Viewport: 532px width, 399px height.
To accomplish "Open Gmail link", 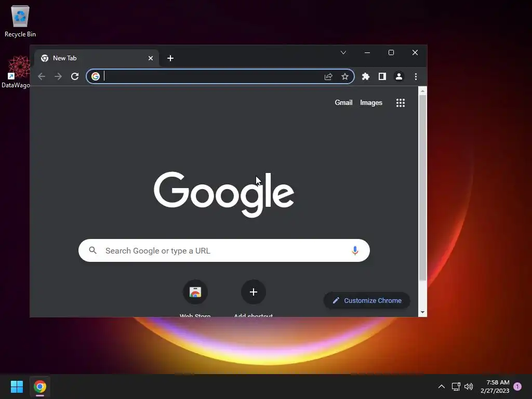I will 343,102.
